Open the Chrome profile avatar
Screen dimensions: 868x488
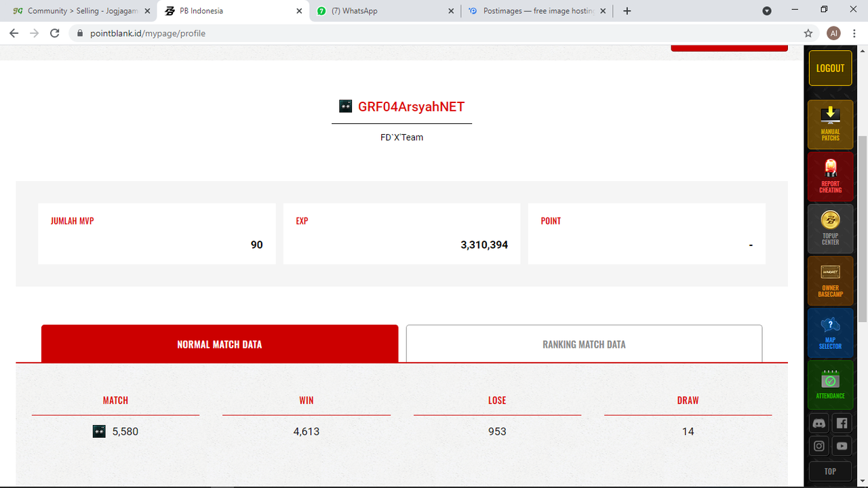point(834,33)
